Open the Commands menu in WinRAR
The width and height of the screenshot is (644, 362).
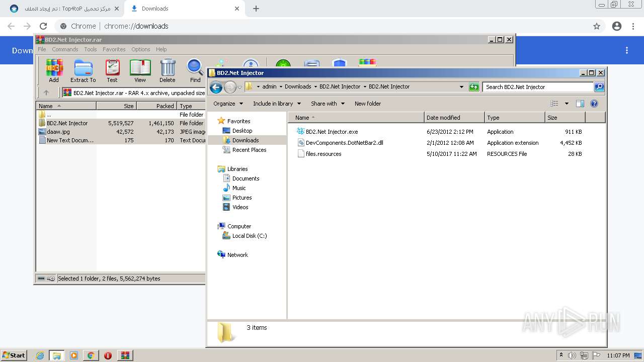65,49
